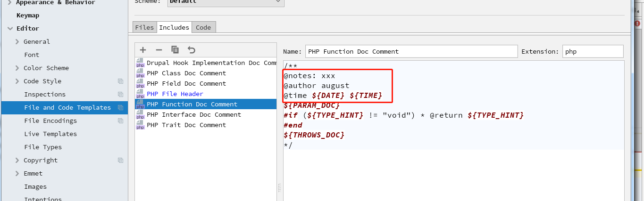Expand the Code Style node
The width and height of the screenshot is (644, 201).
(17, 81)
